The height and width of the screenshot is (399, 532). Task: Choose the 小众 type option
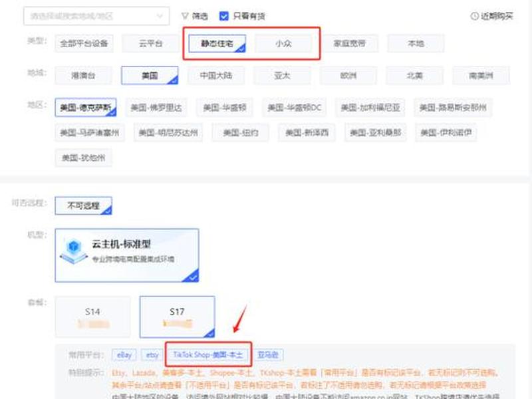click(x=283, y=43)
